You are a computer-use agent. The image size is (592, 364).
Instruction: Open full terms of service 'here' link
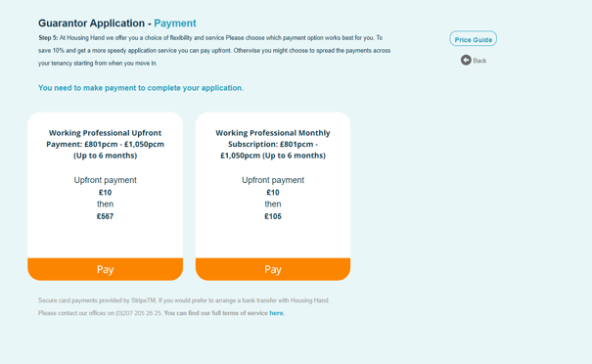click(276, 313)
